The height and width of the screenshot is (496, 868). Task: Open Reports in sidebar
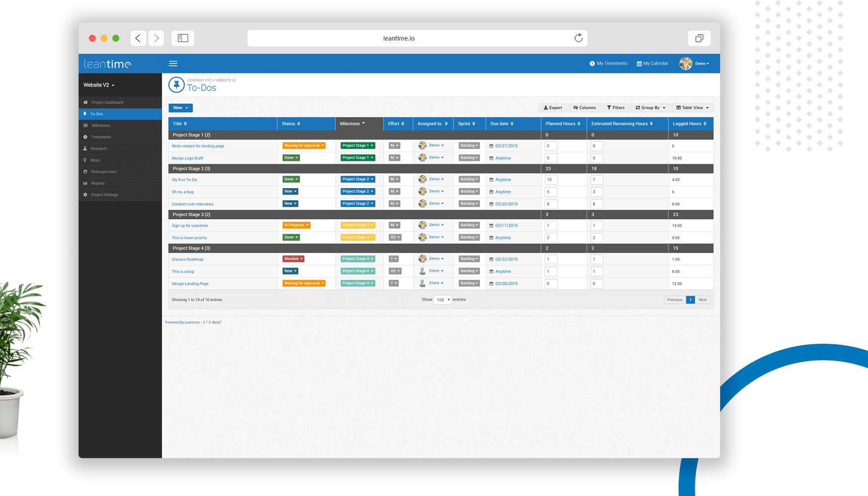(x=120, y=183)
